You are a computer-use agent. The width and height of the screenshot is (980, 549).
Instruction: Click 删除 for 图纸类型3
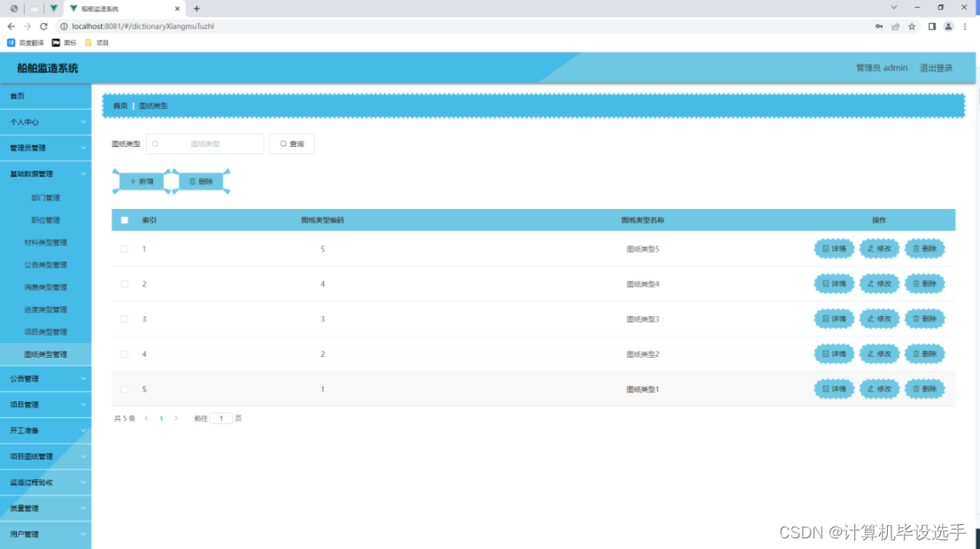pos(925,319)
